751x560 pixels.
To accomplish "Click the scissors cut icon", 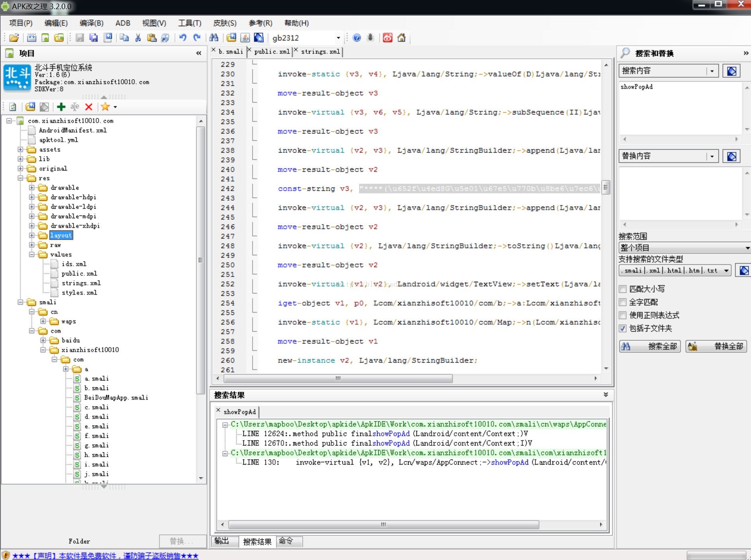I will coord(138,38).
